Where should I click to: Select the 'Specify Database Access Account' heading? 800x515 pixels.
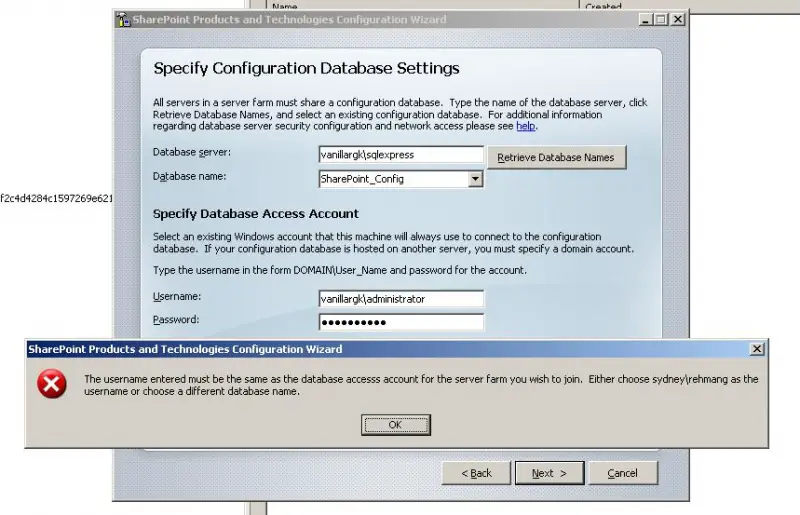point(256,214)
